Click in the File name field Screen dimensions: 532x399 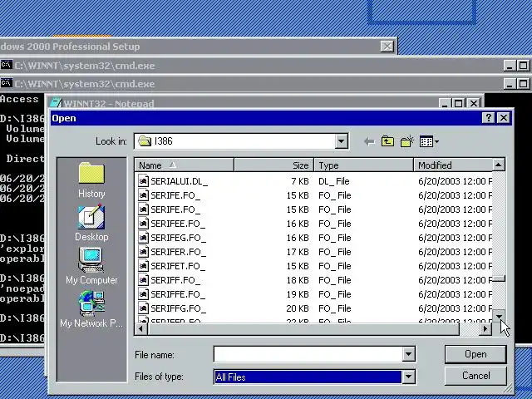(308, 355)
